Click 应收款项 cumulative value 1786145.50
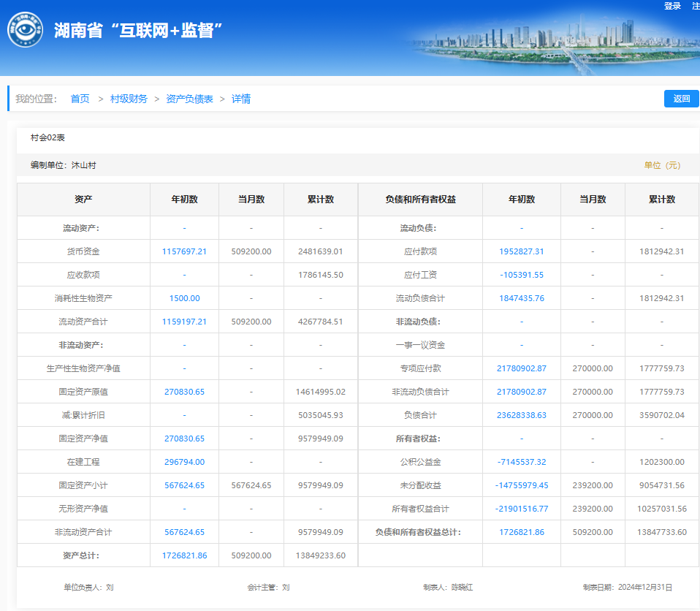Image resolution: width=700 pixels, height=611 pixels. pyautogui.click(x=321, y=275)
